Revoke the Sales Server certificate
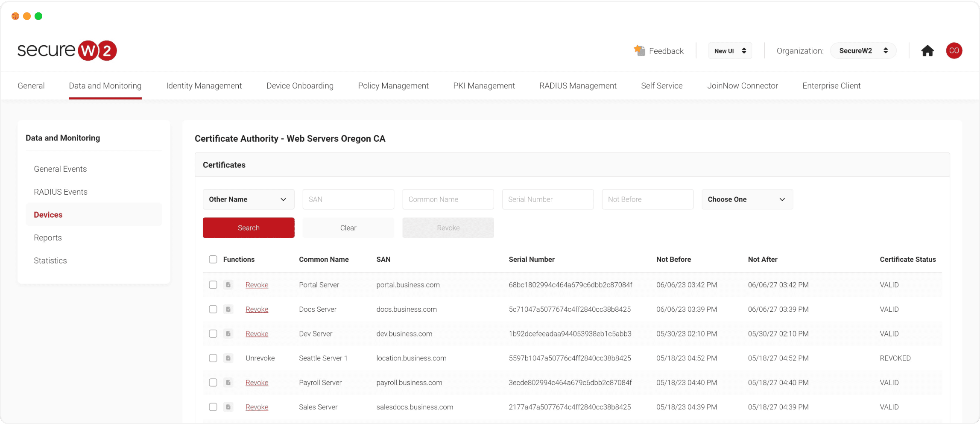Screen dimensions: 980x424 [257, 407]
